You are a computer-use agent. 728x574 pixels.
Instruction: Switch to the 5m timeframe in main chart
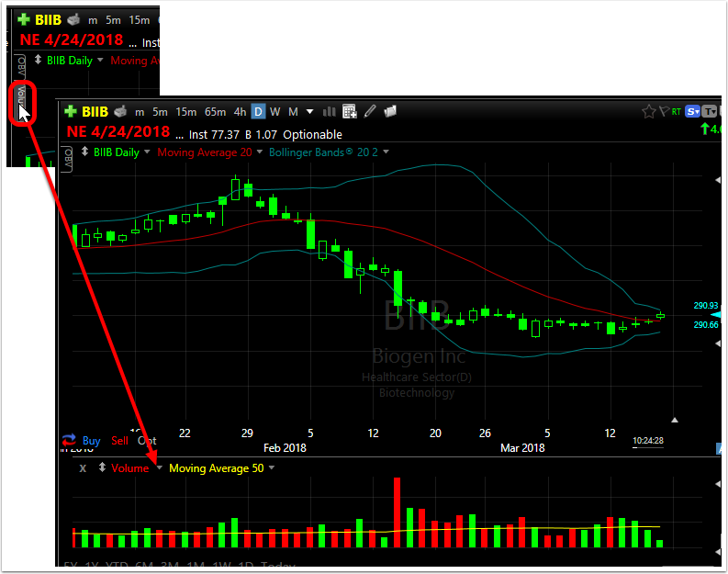coord(160,112)
